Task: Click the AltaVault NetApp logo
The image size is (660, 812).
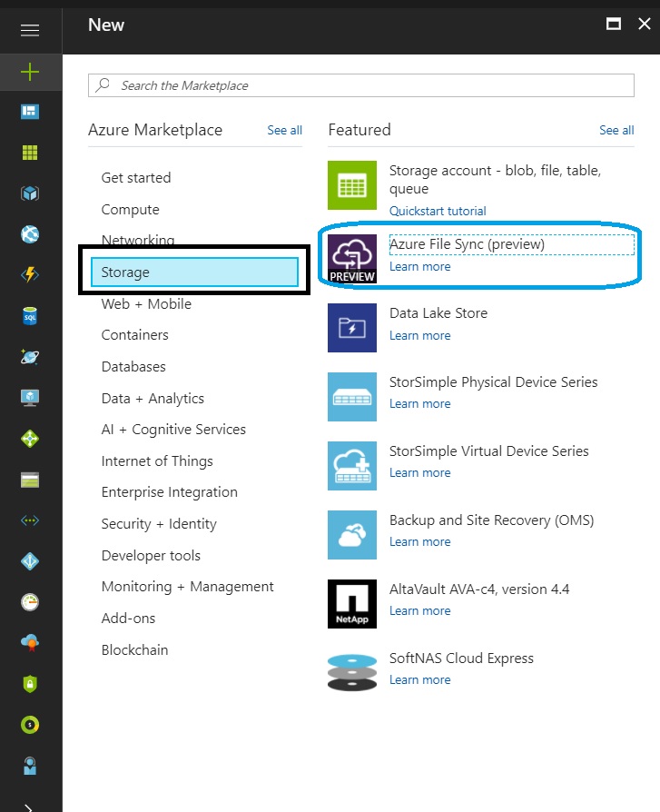Action: [351, 604]
